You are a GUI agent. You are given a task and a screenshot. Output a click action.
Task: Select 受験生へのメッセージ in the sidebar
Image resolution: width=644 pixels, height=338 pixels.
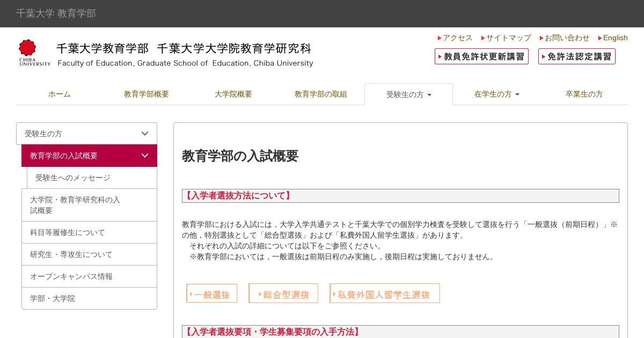[92, 178]
